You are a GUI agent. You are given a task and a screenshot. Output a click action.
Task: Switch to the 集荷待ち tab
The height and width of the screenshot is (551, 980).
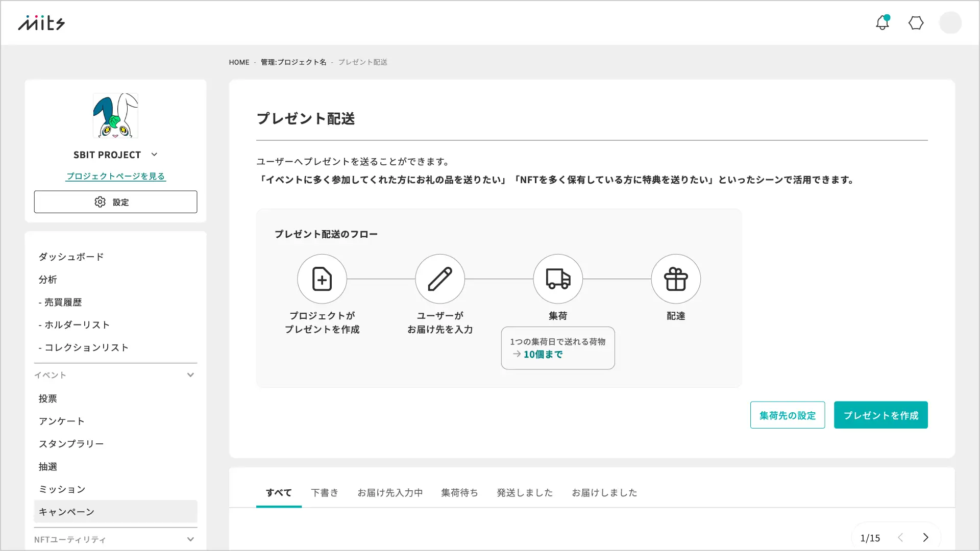pyautogui.click(x=459, y=492)
